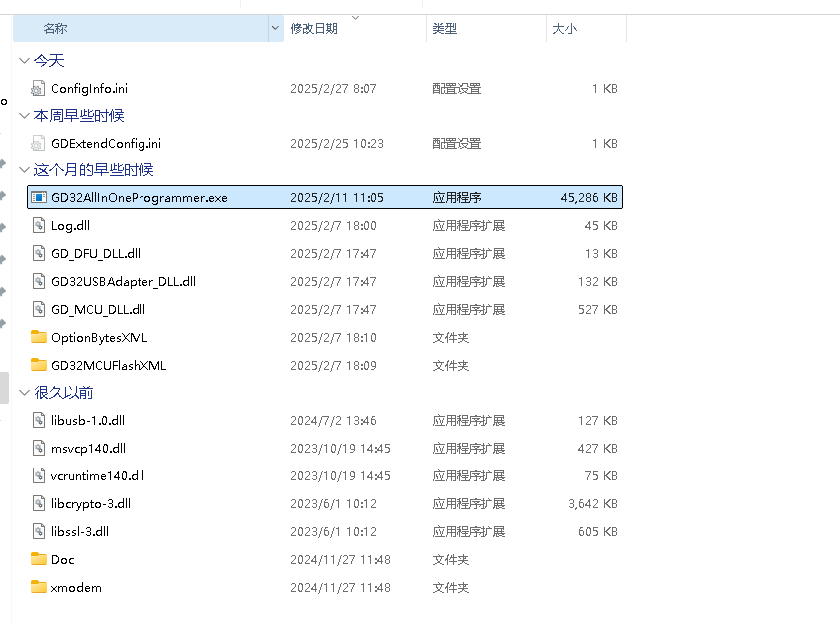Sort files by 类型 column header
The height and width of the screenshot is (624, 840).
444,29
